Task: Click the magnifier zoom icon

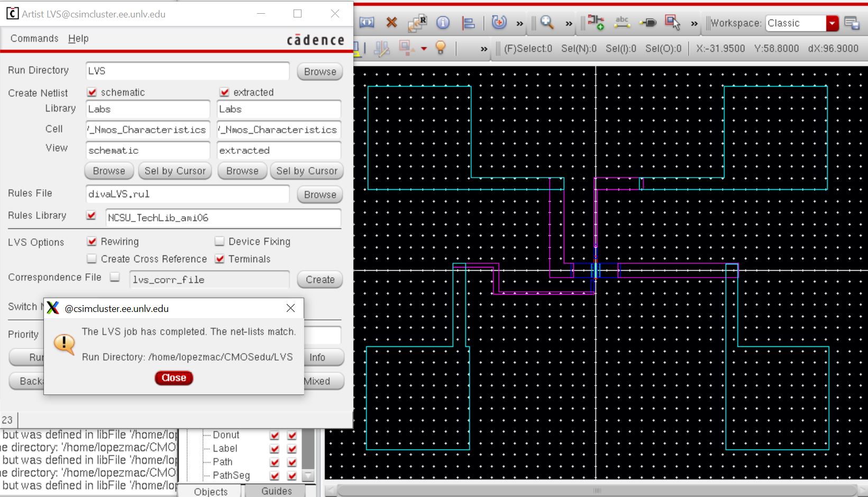Action: [x=547, y=23]
